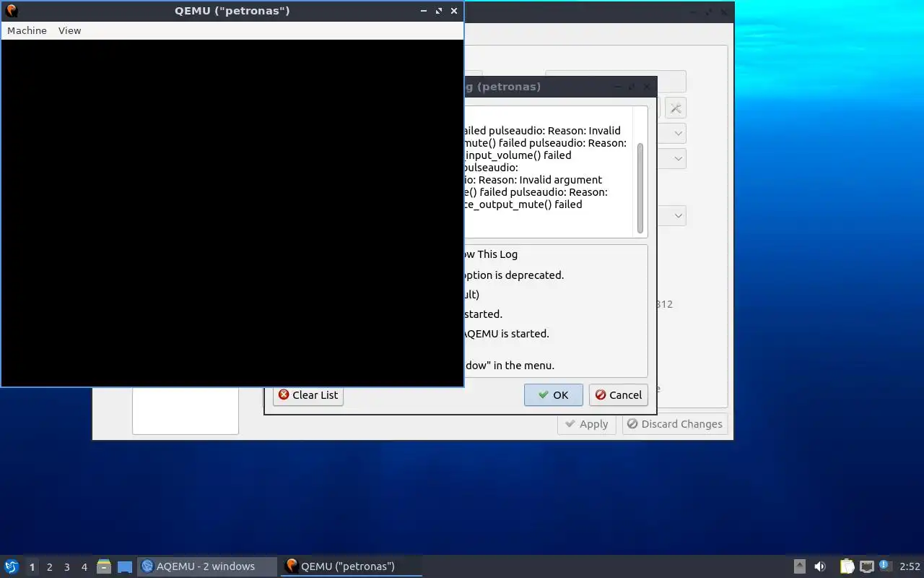Viewport: 924px width, 578px height.
Task: Click '_input_volume() failed' log line
Action: pyautogui.click(x=517, y=155)
